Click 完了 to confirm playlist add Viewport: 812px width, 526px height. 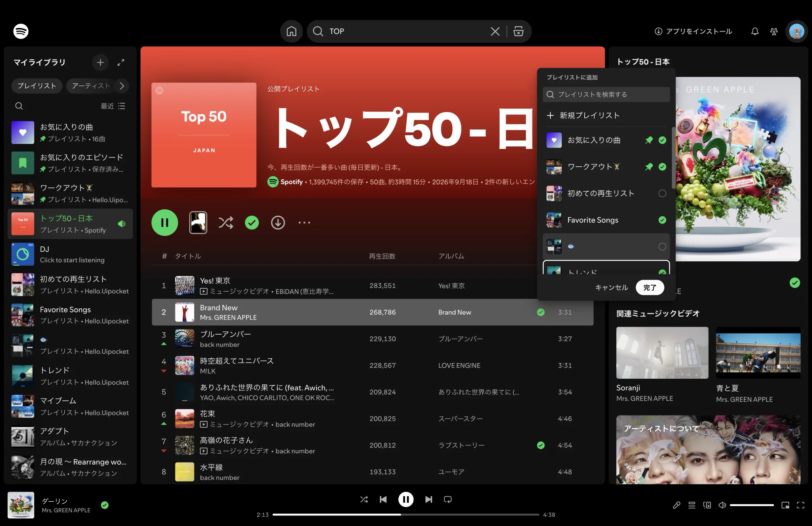[x=650, y=288]
